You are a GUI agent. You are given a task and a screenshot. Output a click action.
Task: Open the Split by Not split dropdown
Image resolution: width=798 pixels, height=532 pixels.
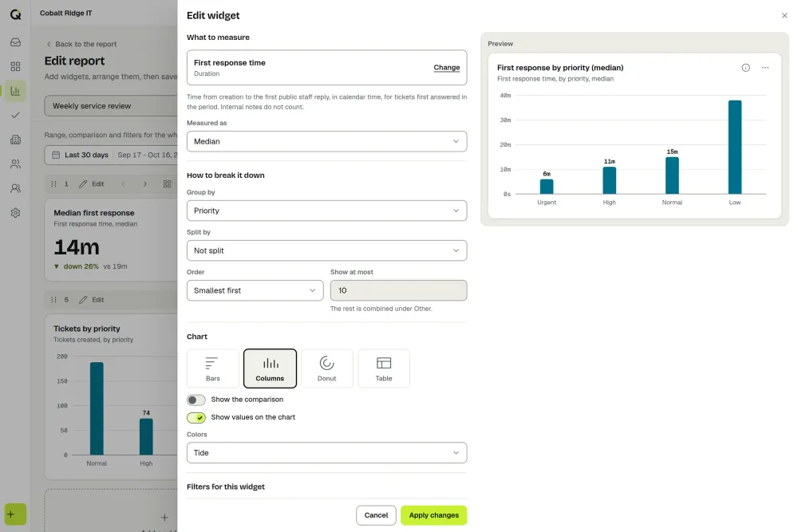pos(326,250)
